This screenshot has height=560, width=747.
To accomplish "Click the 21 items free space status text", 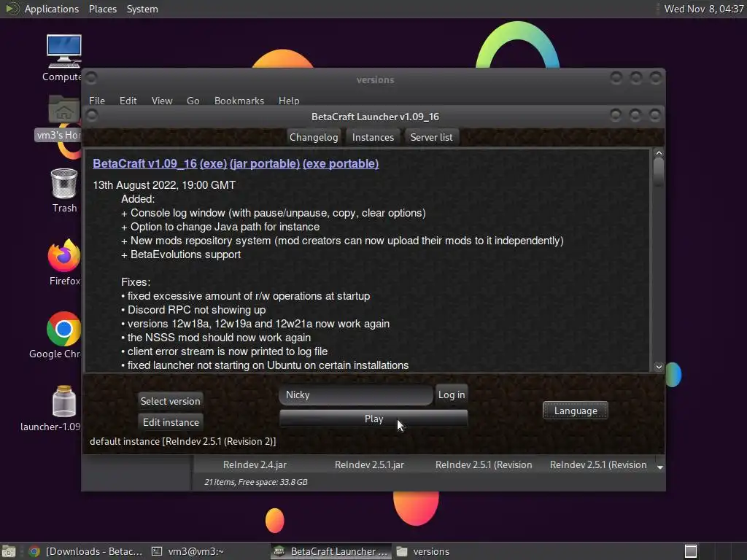I will (256, 482).
